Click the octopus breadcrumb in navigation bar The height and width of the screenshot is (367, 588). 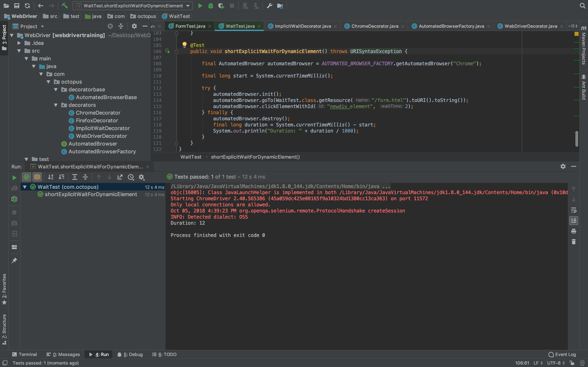(x=146, y=16)
